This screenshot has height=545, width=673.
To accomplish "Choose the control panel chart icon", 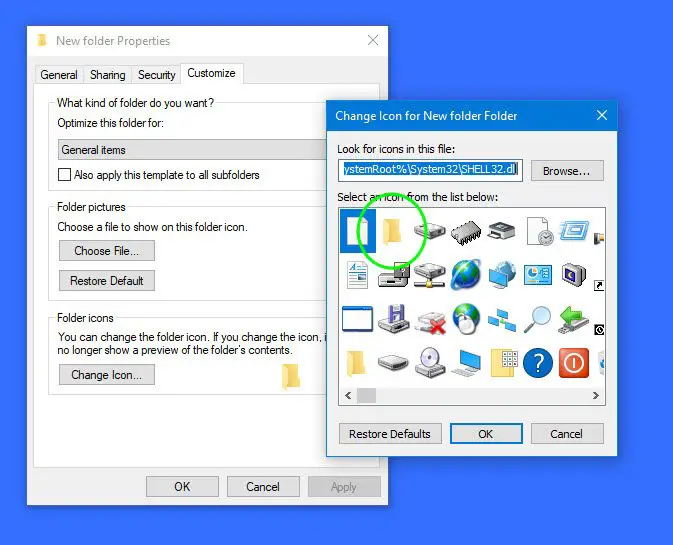I will (x=538, y=275).
